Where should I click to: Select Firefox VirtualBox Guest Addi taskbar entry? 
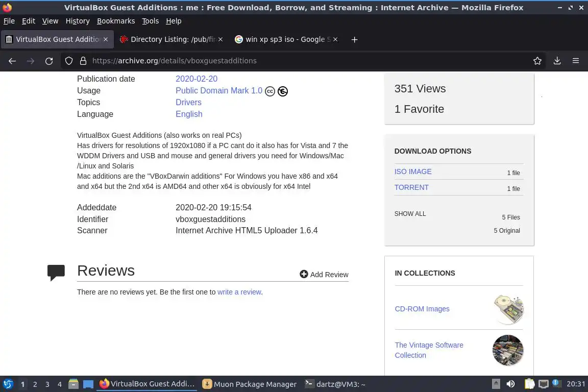click(x=147, y=384)
